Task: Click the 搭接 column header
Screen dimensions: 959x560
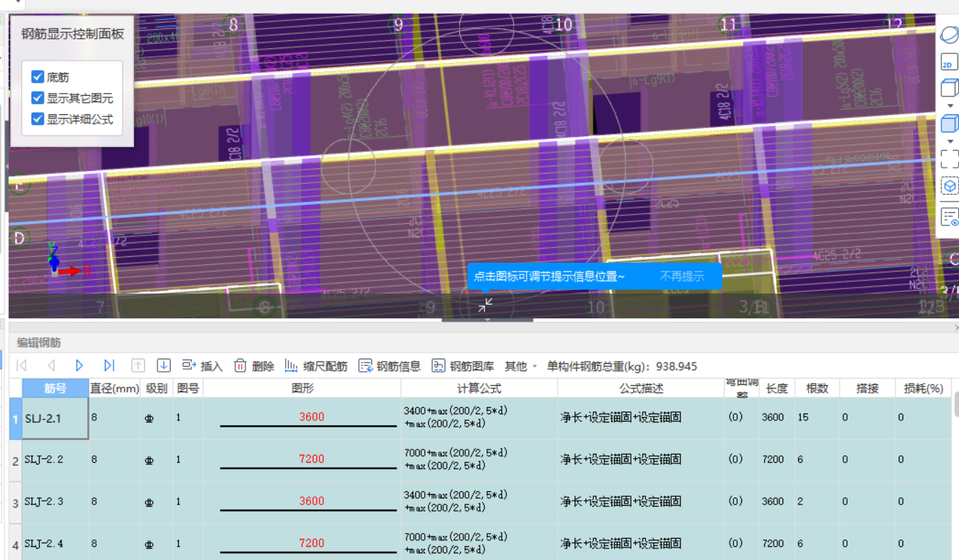Action: point(867,388)
